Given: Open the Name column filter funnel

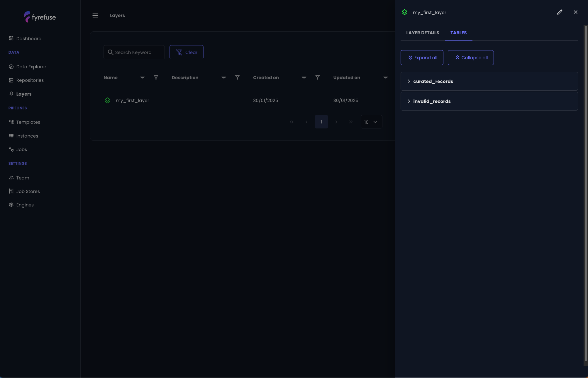Looking at the screenshot, I should click(x=156, y=77).
